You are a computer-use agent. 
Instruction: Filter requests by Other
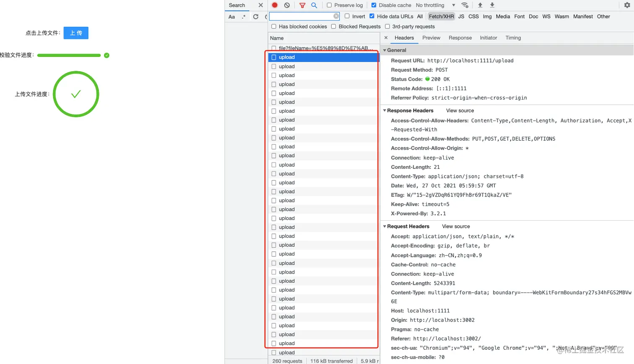click(603, 16)
